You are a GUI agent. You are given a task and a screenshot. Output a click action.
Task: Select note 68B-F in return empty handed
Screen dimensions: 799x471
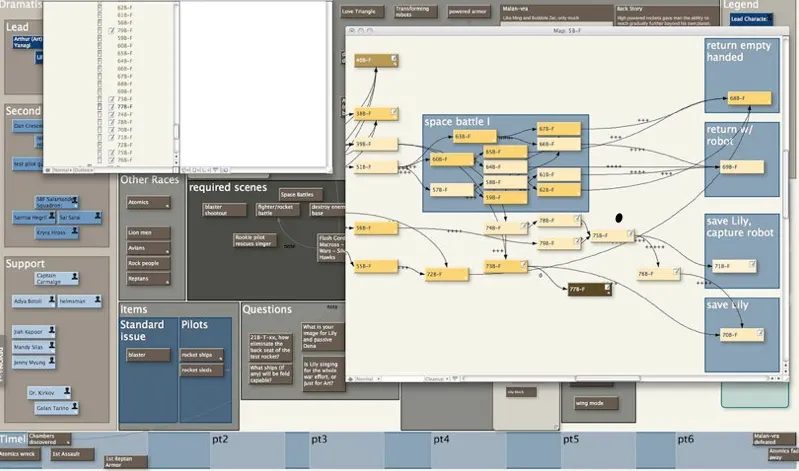pos(749,98)
